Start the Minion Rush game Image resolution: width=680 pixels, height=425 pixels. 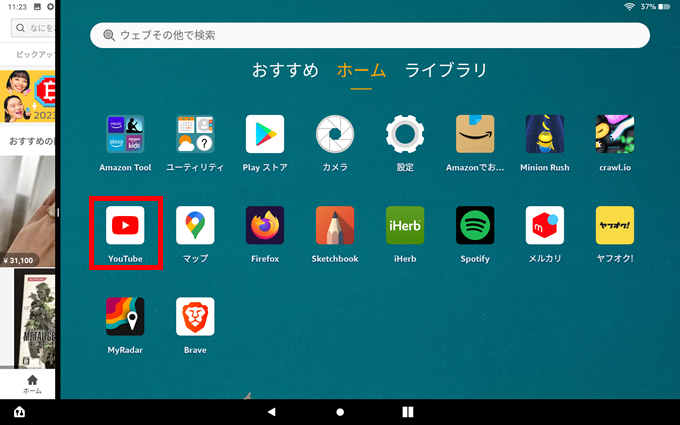coord(545,134)
